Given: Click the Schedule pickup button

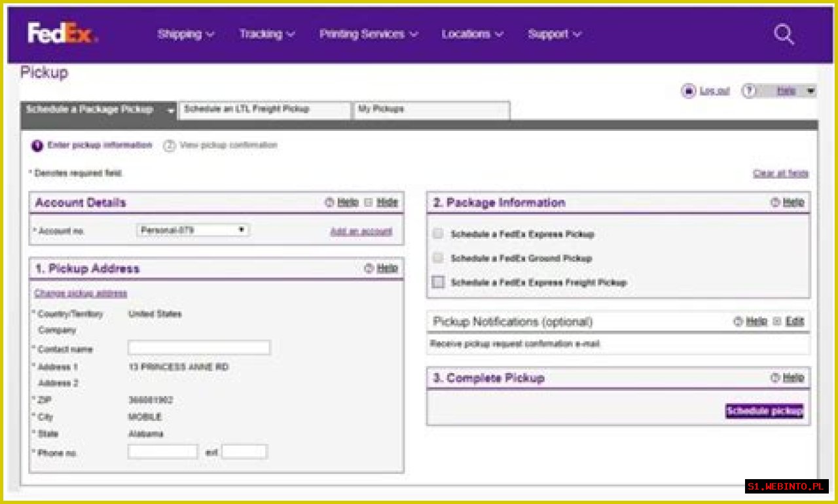Looking at the screenshot, I should coord(764,411).
